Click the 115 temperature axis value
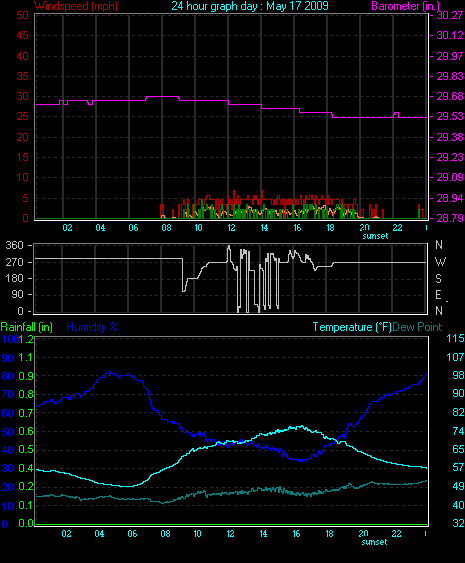 tap(455, 338)
